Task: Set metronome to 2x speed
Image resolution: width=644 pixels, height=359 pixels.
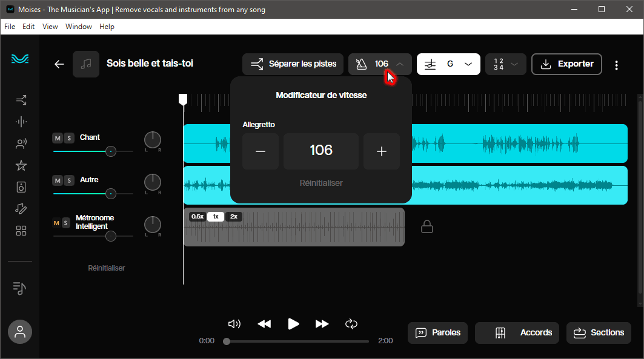Action: click(x=234, y=217)
